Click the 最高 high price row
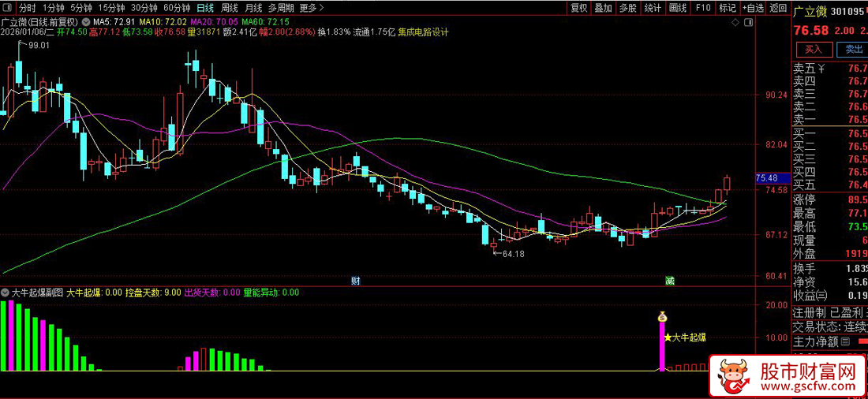This screenshot has width=868, height=399. click(830, 213)
